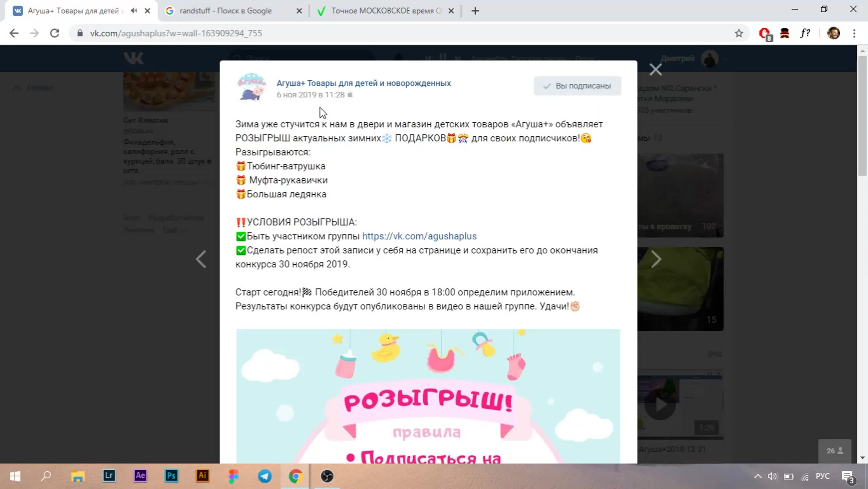
Task: Launch After Effects from taskbar
Action: pos(140,476)
